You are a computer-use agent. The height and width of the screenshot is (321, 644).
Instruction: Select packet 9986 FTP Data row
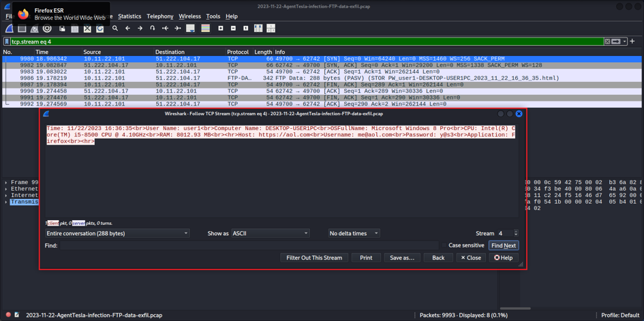coord(321,78)
